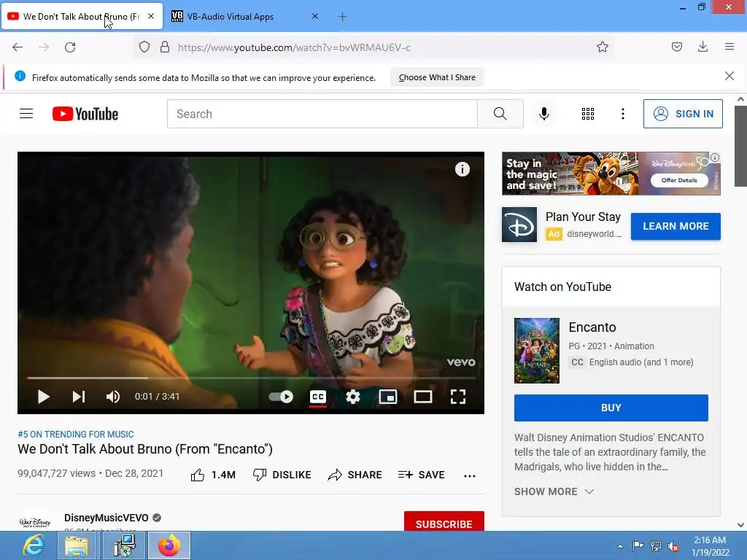The height and width of the screenshot is (560, 747).
Task: Open Firefox taskbar button
Action: (169, 545)
